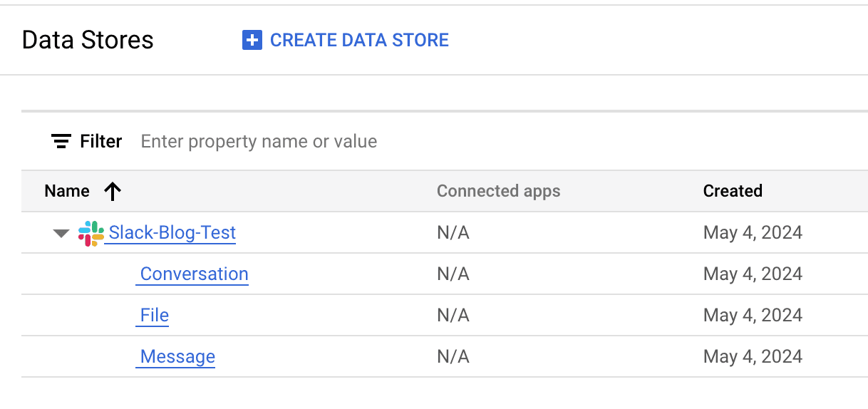Click the Created column header
868x409 pixels.
(733, 191)
